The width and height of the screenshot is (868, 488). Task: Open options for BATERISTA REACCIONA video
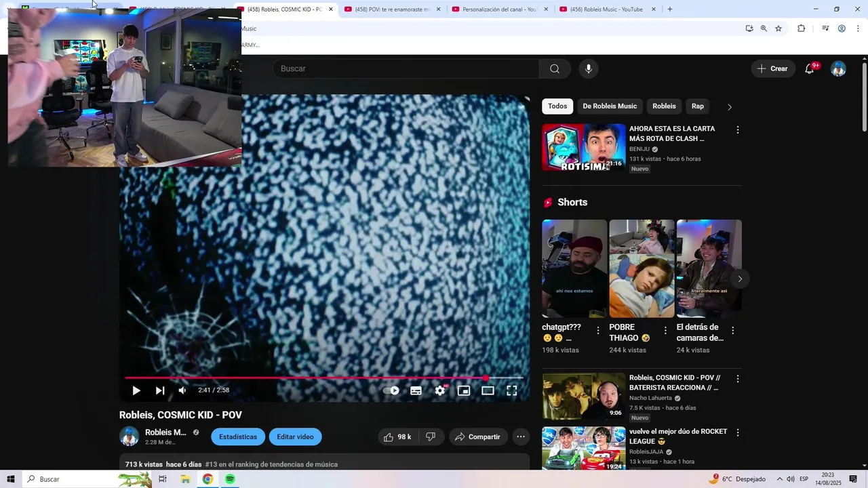pyautogui.click(x=738, y=380)
